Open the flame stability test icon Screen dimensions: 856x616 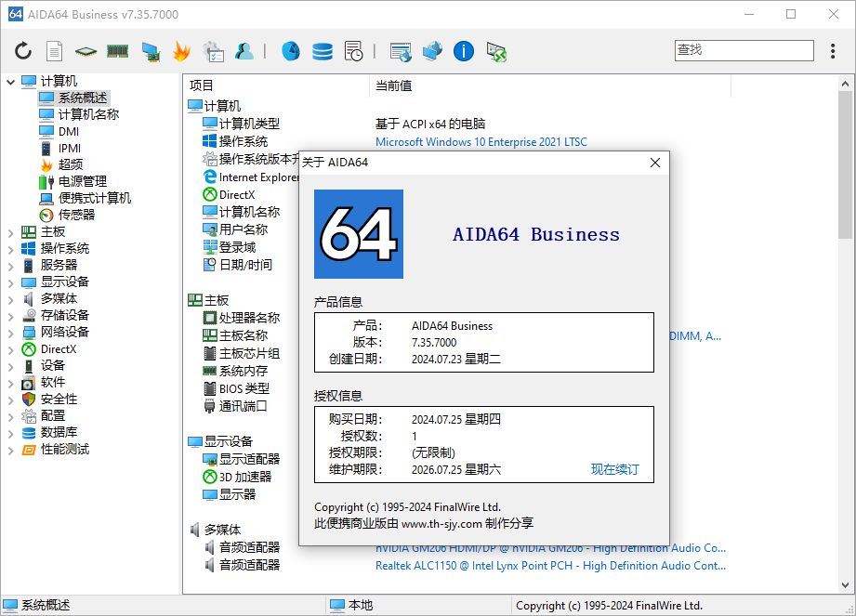point(180,51)
